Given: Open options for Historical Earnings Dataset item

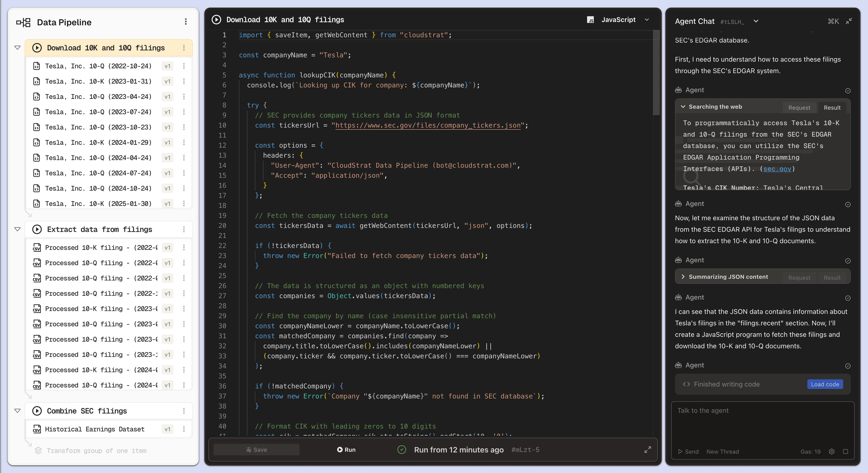Looking at the screenshot, I should click(x=184, y=429).
